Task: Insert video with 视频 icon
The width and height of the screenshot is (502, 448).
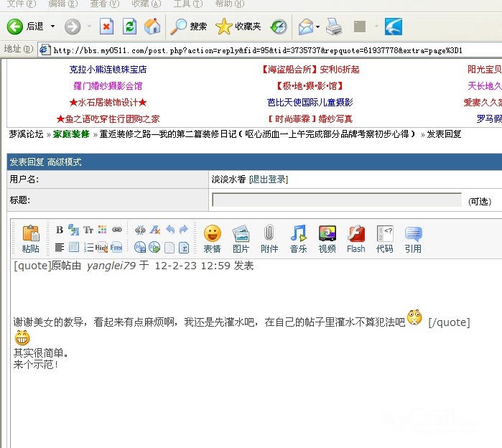Action: click(327, 238)
